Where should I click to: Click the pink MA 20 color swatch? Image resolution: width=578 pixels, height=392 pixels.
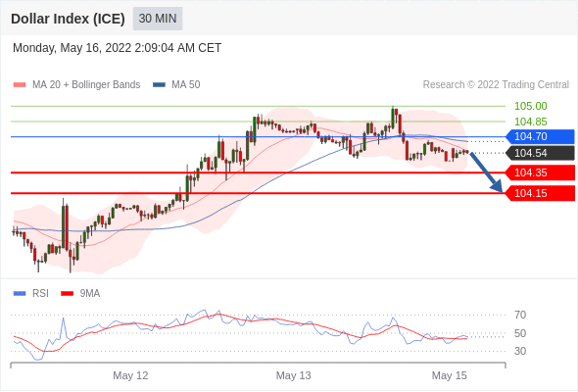click(20, 85)
